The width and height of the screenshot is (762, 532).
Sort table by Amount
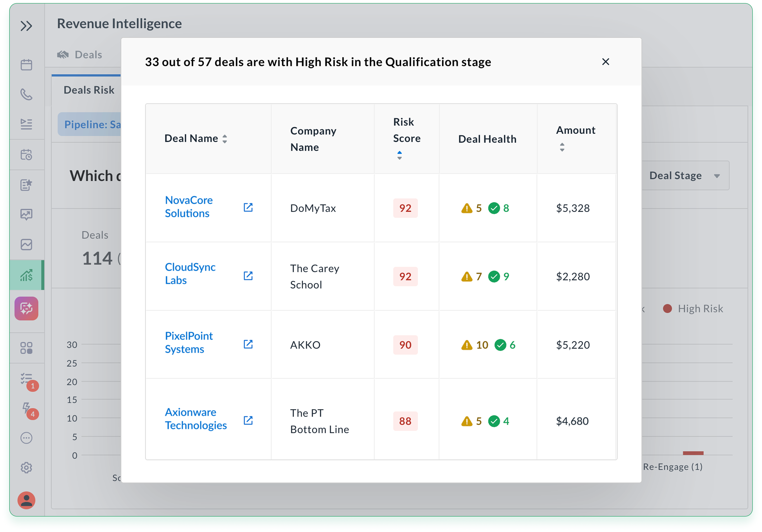click(x=562, y=147)
